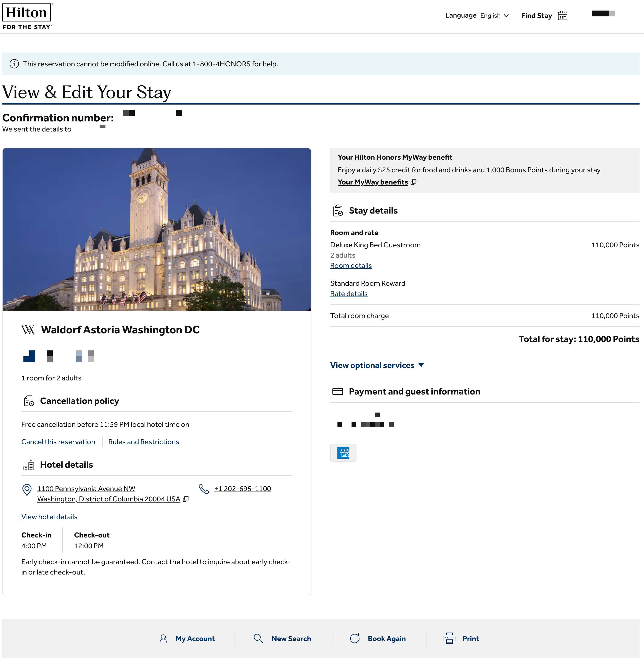This screenshot has height=661, width=644.
Task: Click the Find Stay menu item
Action: click(536, 15)
